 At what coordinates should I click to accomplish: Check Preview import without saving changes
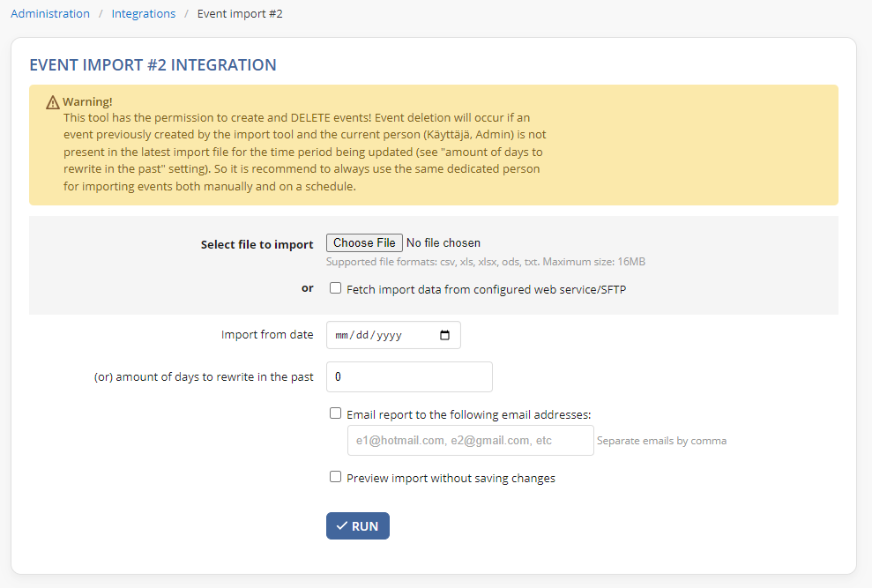click(335, 477)
